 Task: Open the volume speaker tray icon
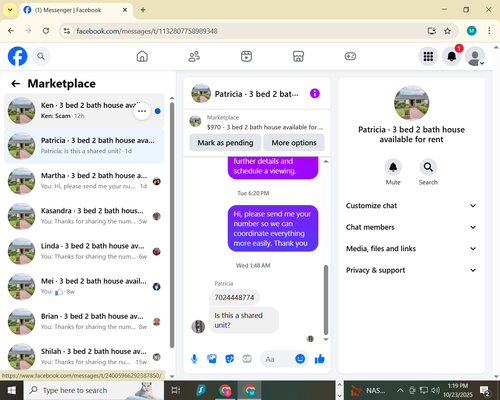click(435, 390)
